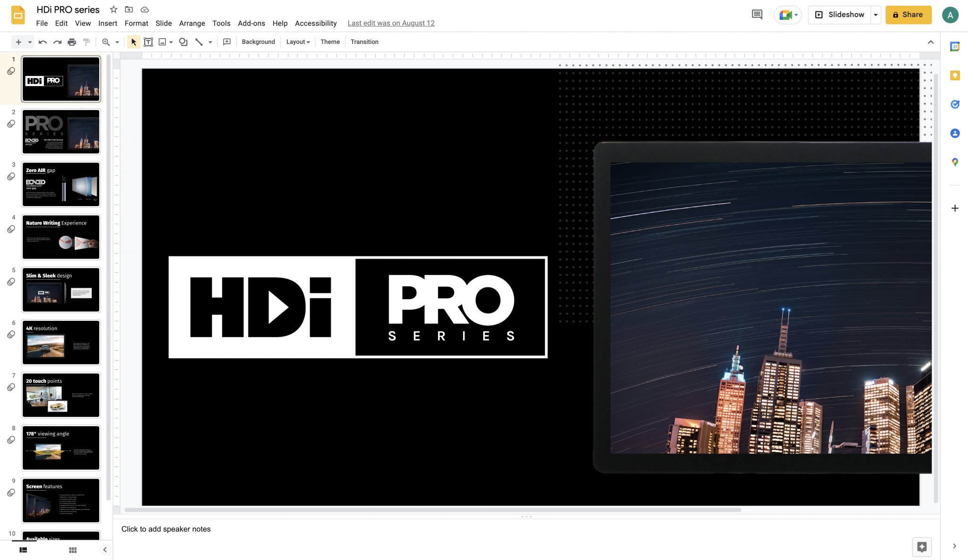Open the comment history
Viewport: 968px width, 560px height.
[757, 14]
